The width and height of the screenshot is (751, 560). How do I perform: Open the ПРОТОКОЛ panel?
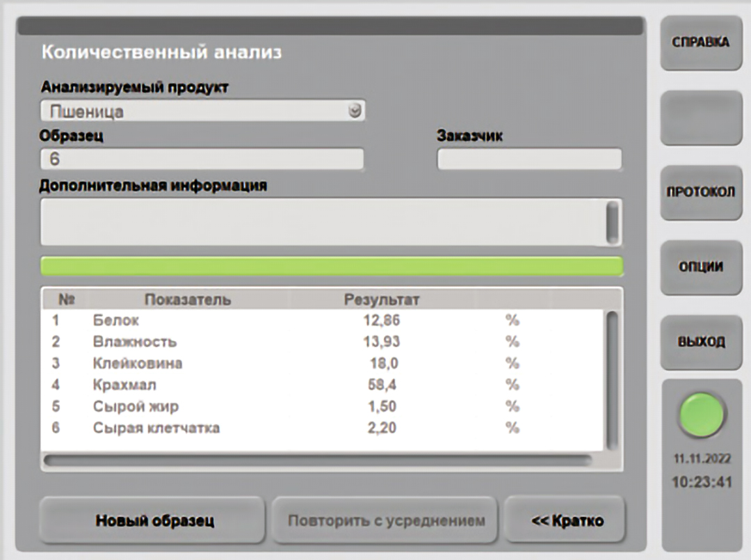[x=701, y=192]
